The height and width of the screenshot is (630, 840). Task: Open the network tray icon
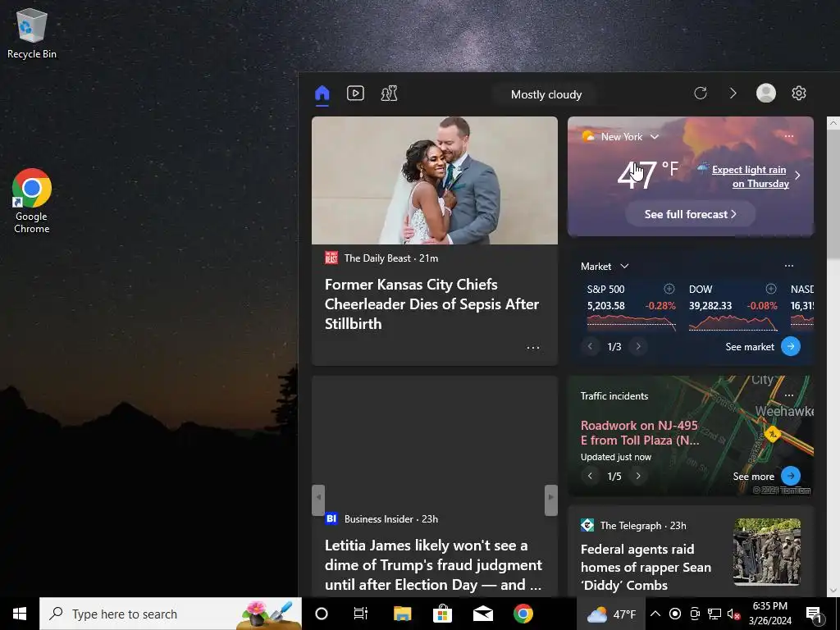point(714,614)
